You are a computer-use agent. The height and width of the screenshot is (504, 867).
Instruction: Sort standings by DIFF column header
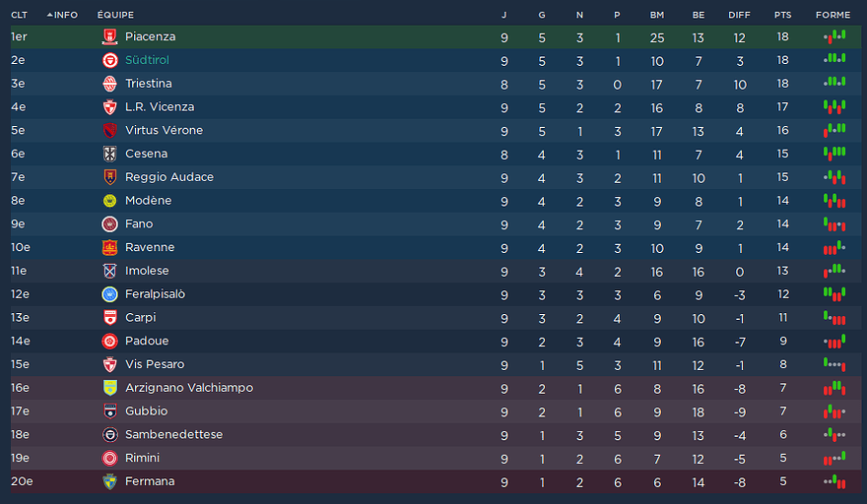[x=739, y=15]
